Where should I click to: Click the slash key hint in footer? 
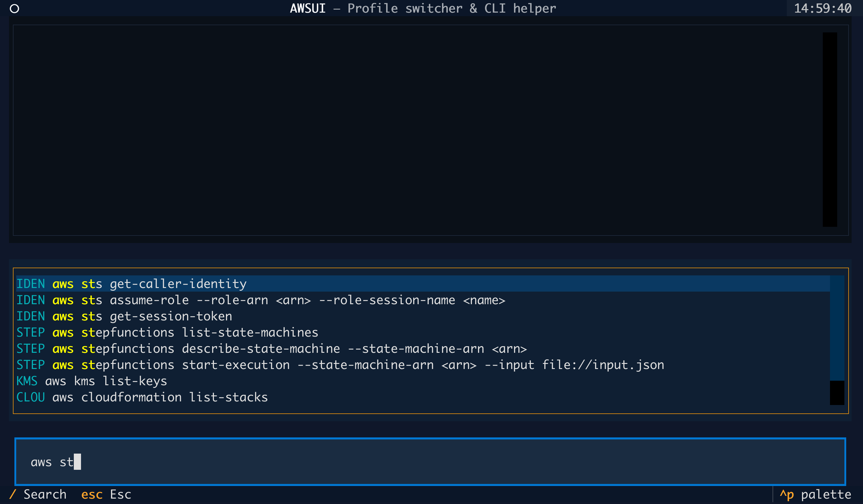pyautogui.click(x=13, y=494)
